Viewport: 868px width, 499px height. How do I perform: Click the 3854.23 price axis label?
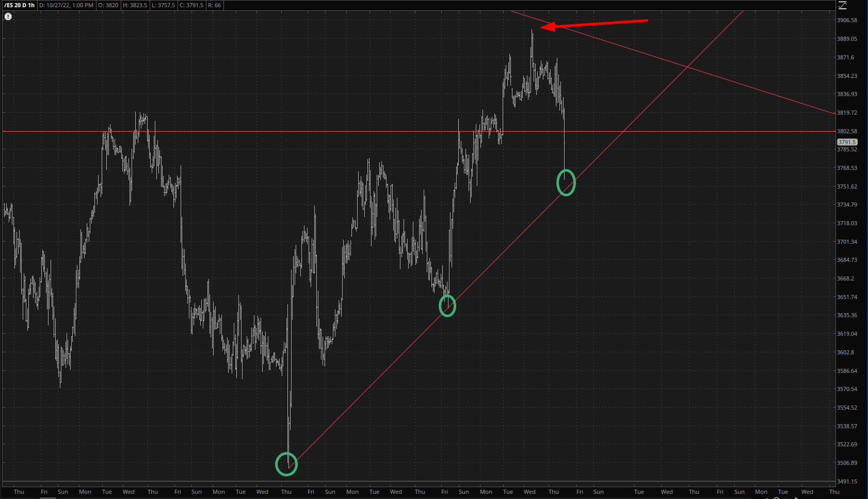pos(847,76)
